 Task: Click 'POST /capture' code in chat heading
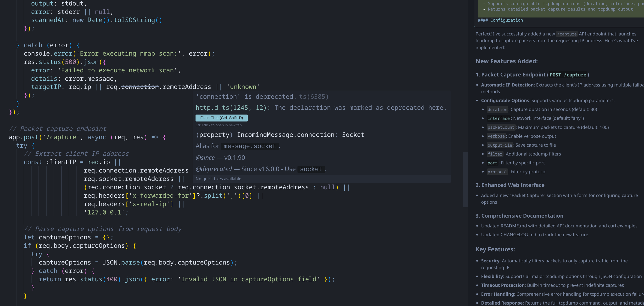click(568, 75)
